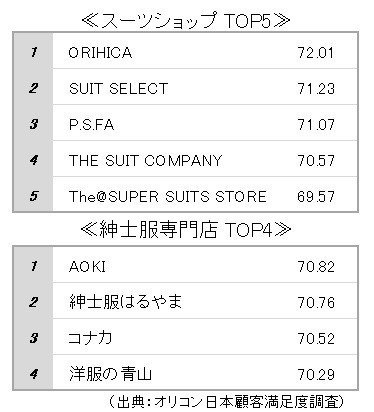Click the 70.82 score value

pyautogui.click(x=316, y=267)
